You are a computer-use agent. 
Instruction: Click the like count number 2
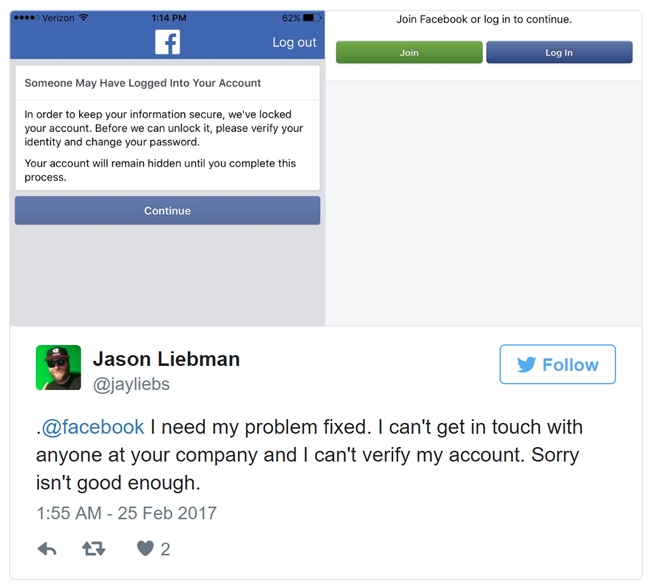[x=166, y=548]
